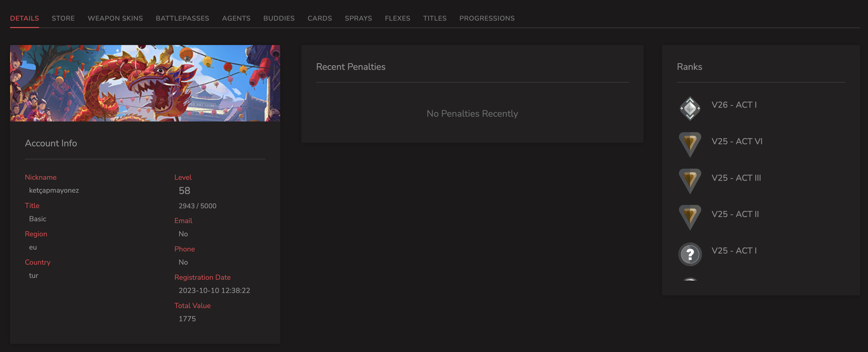The width and height of the screenshot is (868, 352).
Task: Click the Nickname label
Action: 40,177
